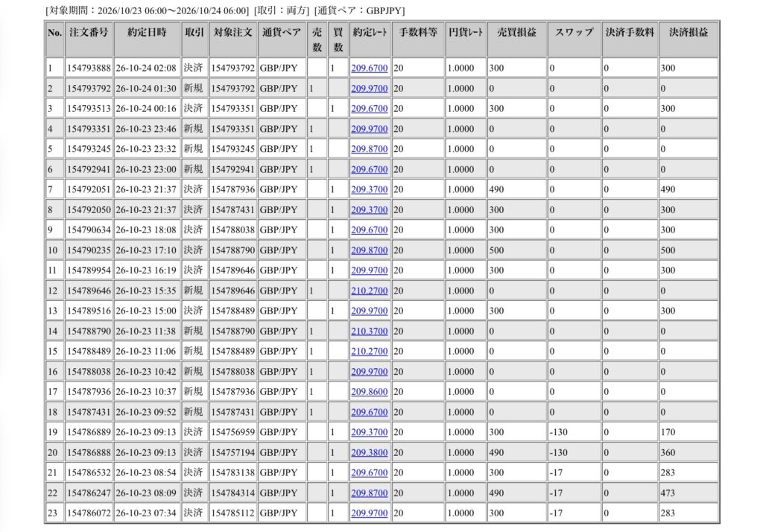
Task: Select order number 154790634 cell
Action: point(89,229)
